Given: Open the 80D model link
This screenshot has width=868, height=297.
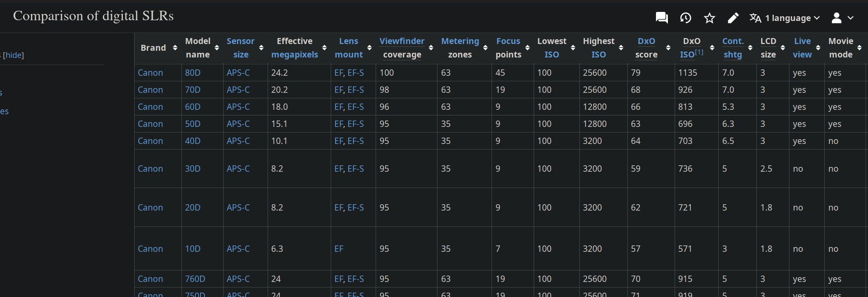Looking at the screenshot, I should pos(193,73).
